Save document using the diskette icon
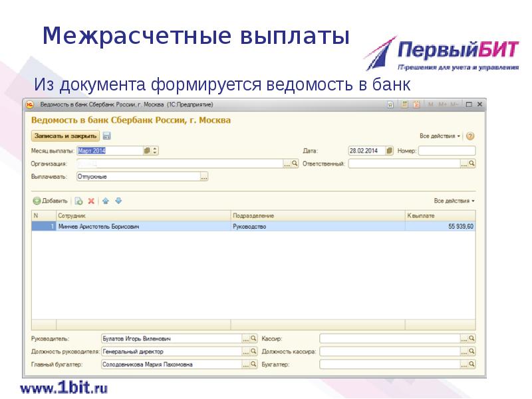This screenshot has width=532, height=399. point(108,136)
